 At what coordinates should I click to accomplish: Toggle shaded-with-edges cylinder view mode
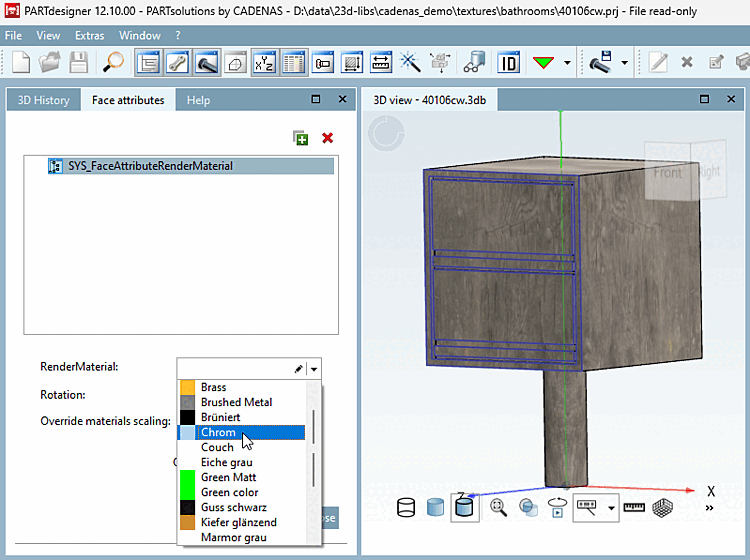[x=464, y=507]
